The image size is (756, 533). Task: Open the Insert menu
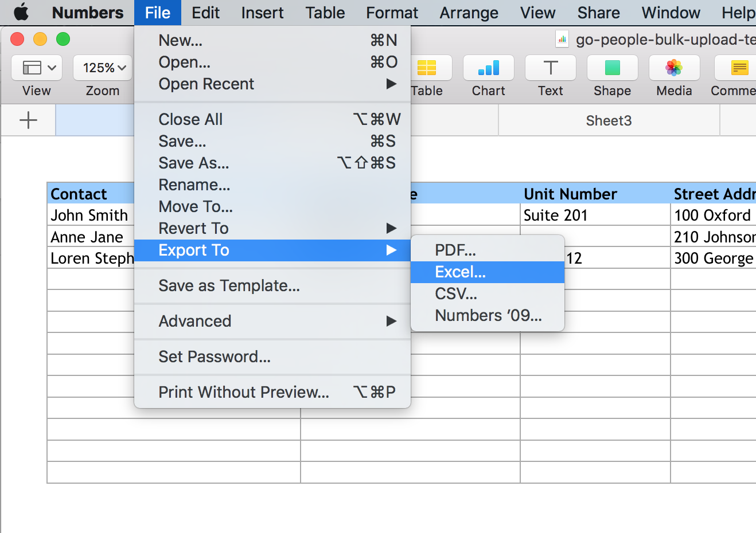(x=262, y=13)
